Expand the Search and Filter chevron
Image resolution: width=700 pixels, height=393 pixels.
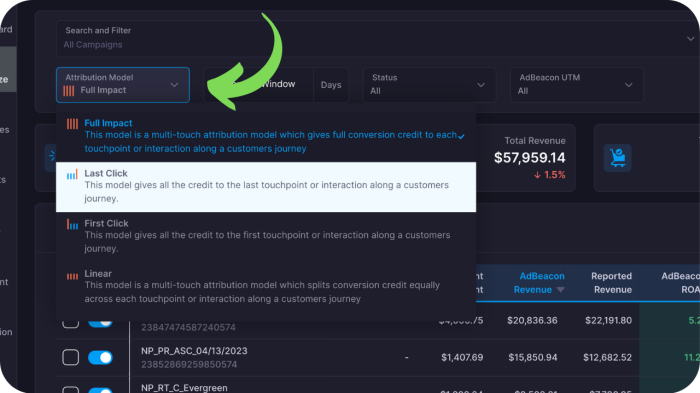690,39
